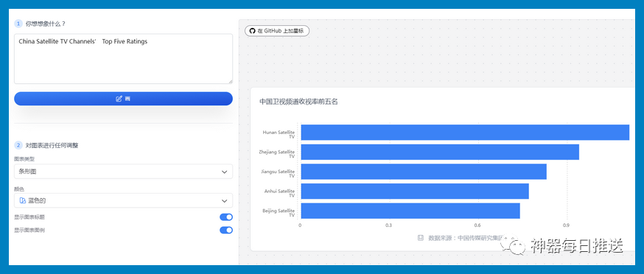Click the 0.3 x-axis tick label
The height and width of the screenshot is (274, 644).
(x=388, y=225)
